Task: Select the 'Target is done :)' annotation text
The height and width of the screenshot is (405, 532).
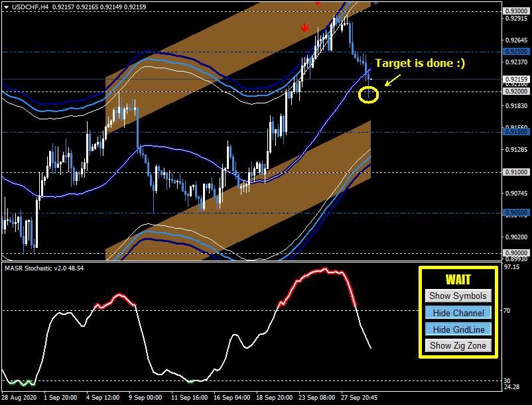Action: 420,63
